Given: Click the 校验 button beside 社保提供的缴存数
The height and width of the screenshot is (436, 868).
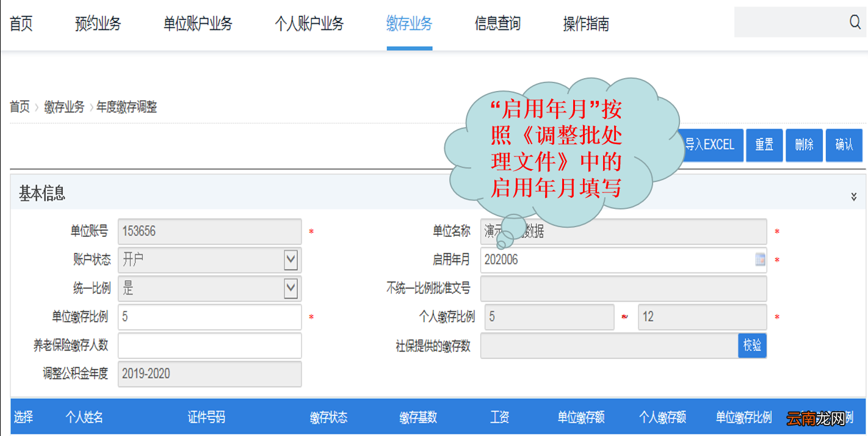Looking at the screenshot, I should coord(752,346).
